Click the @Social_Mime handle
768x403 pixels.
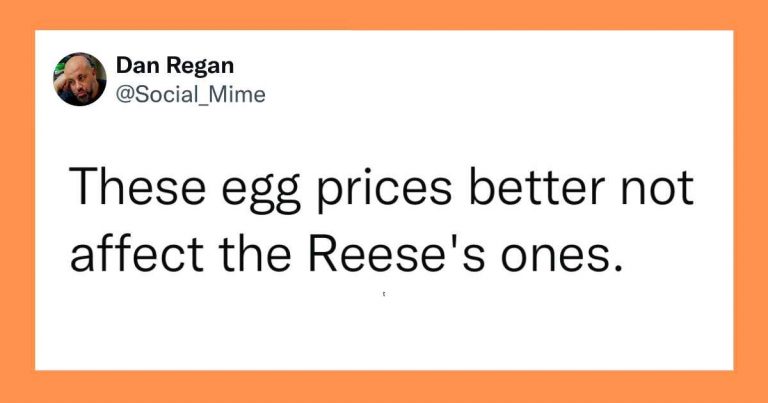(x=190, y=93)
